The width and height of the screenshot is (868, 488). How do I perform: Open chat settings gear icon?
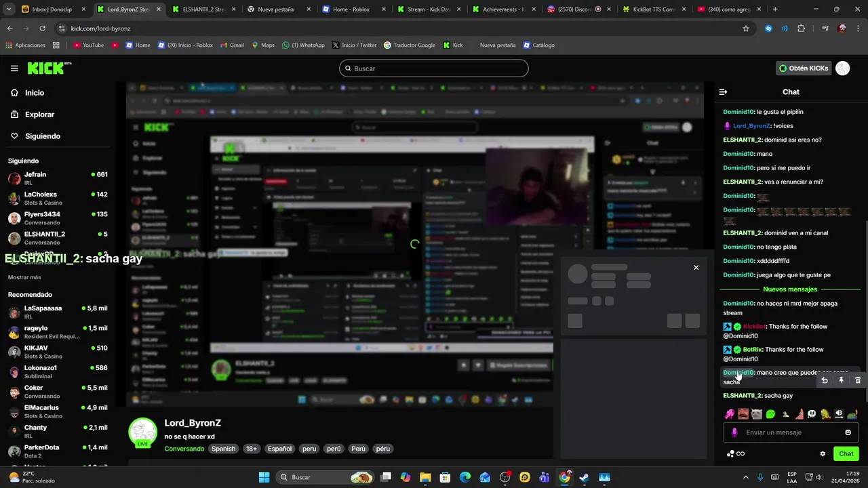(x=823, y=454)
